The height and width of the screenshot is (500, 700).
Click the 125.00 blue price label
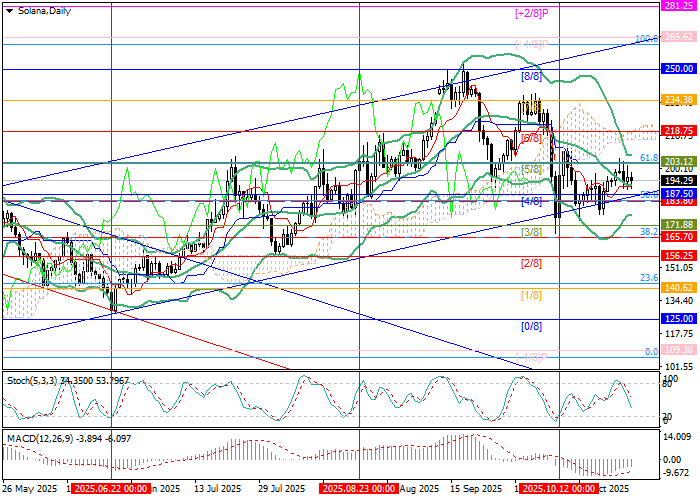[x=679, y=319]
